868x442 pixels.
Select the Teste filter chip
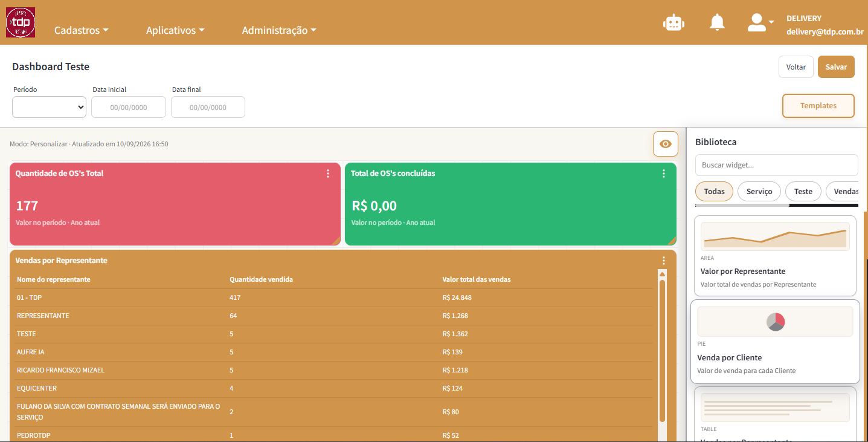pos(803,192)
